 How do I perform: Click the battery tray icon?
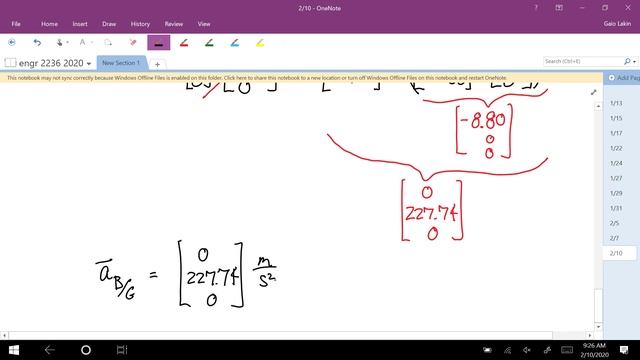tap(487, 350)
